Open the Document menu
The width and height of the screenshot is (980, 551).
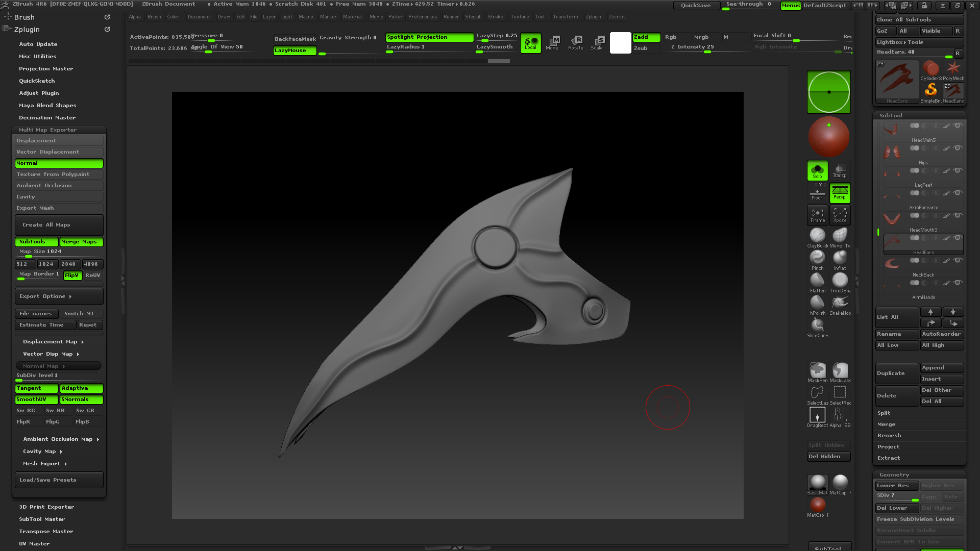[x=199, y=17]
